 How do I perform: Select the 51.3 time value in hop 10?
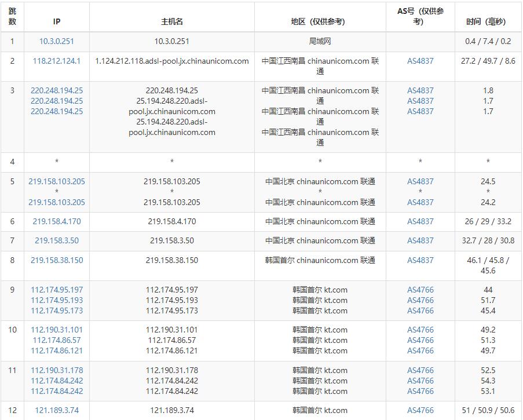coord(488,340)
